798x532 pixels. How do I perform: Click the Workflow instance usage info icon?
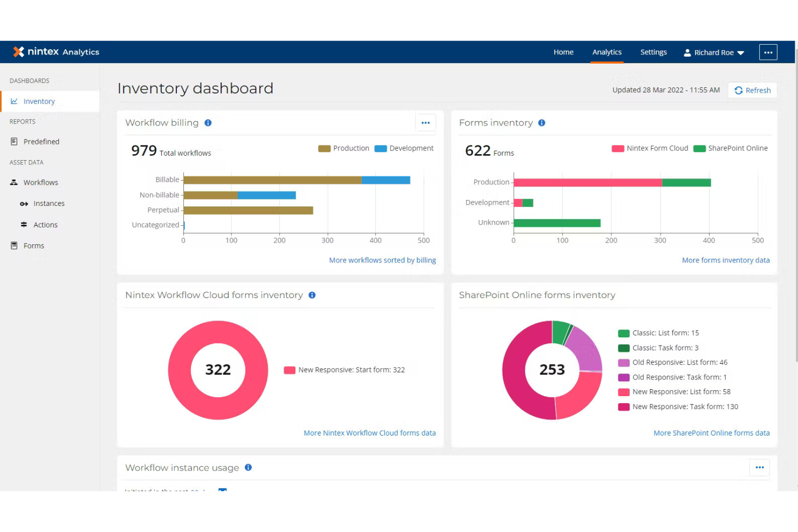pos(249,467)
